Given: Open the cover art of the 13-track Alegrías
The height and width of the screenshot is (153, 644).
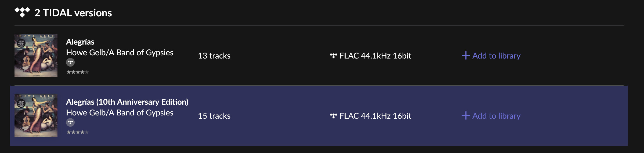Looking at the screenshot, I should [x=36, y=56].
